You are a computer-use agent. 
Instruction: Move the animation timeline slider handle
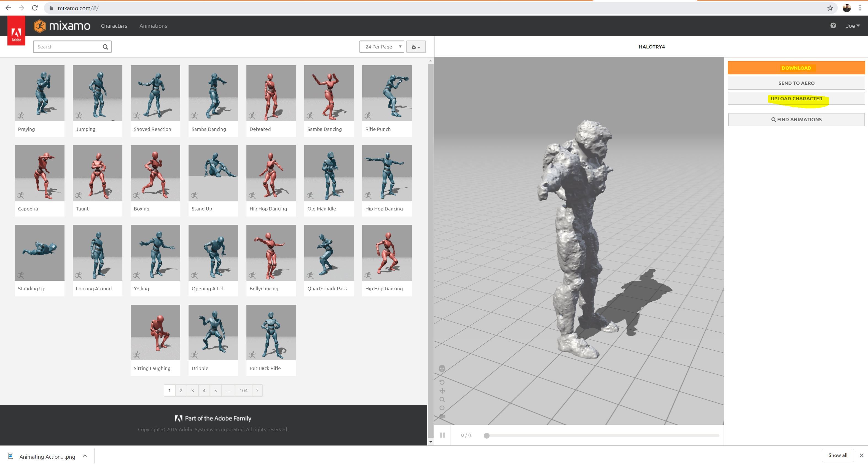point(486,435)
